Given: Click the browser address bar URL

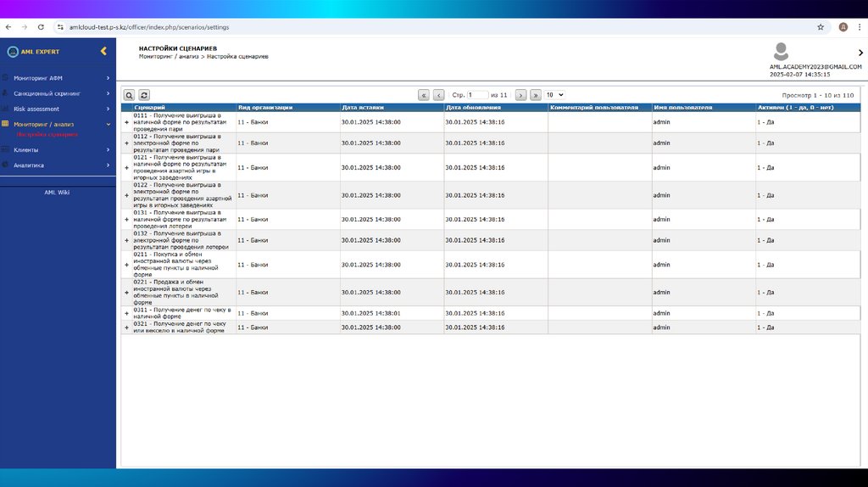Looking at the screenshot, I should click(x=149, y=27).
